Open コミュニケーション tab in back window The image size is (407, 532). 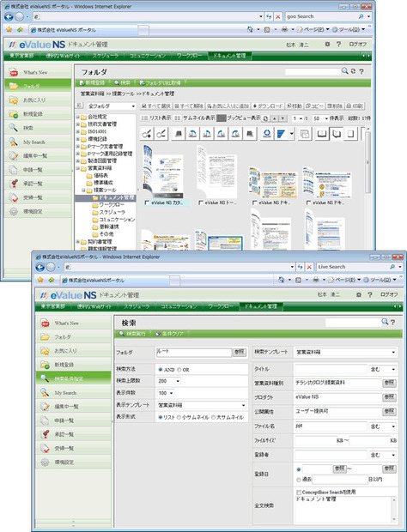pyautogui.click(x=148, y=56)
